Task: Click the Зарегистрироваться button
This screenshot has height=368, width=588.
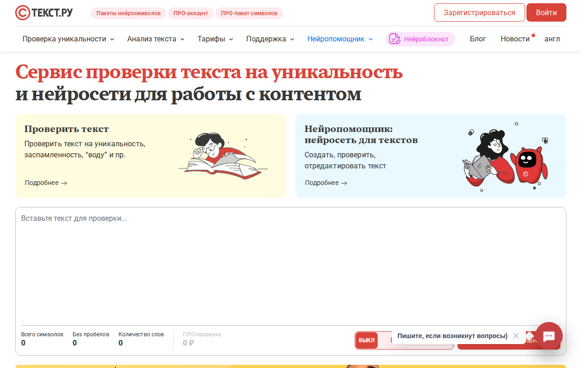Action: coord(480,12)
